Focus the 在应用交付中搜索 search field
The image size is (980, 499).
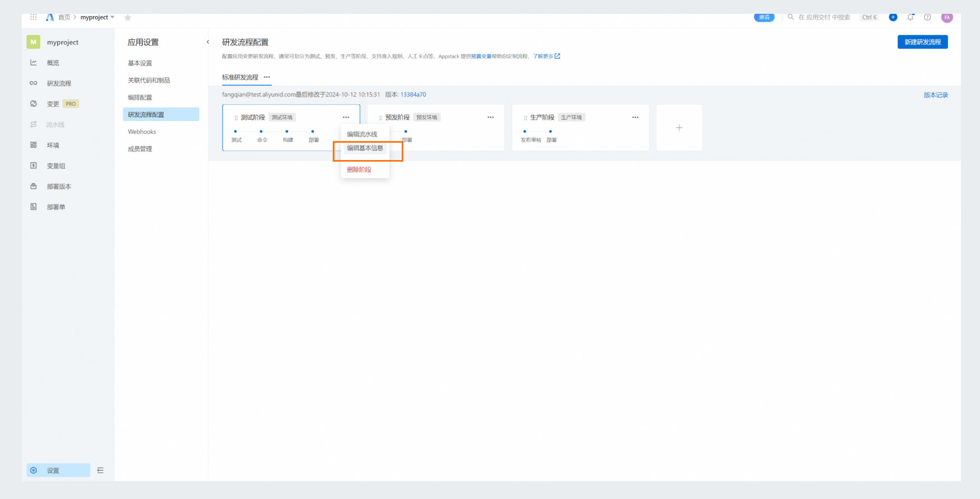click(x=824, y=17)
